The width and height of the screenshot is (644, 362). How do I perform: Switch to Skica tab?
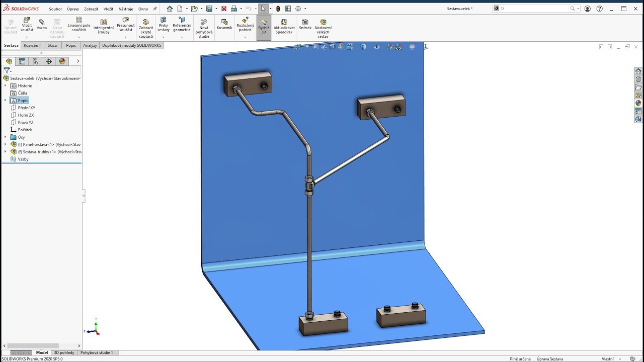52,45
